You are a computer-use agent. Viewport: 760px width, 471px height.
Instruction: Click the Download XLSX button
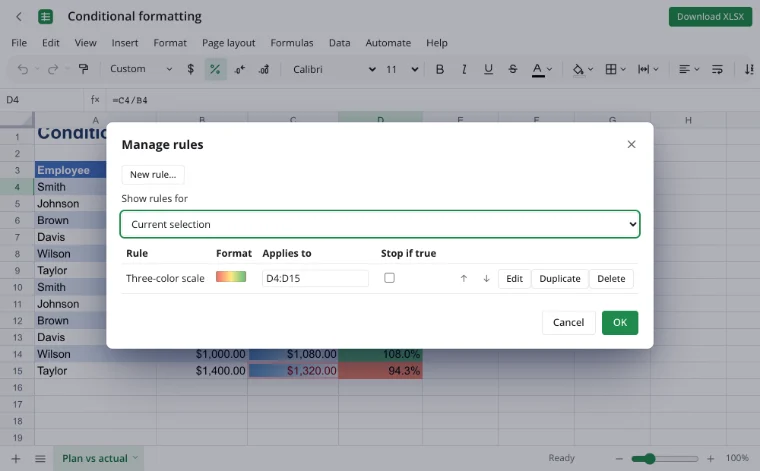pos(710,17)
